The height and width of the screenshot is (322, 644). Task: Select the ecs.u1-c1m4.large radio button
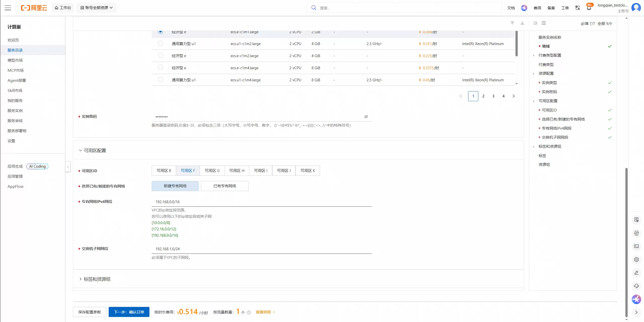(160, 80)
